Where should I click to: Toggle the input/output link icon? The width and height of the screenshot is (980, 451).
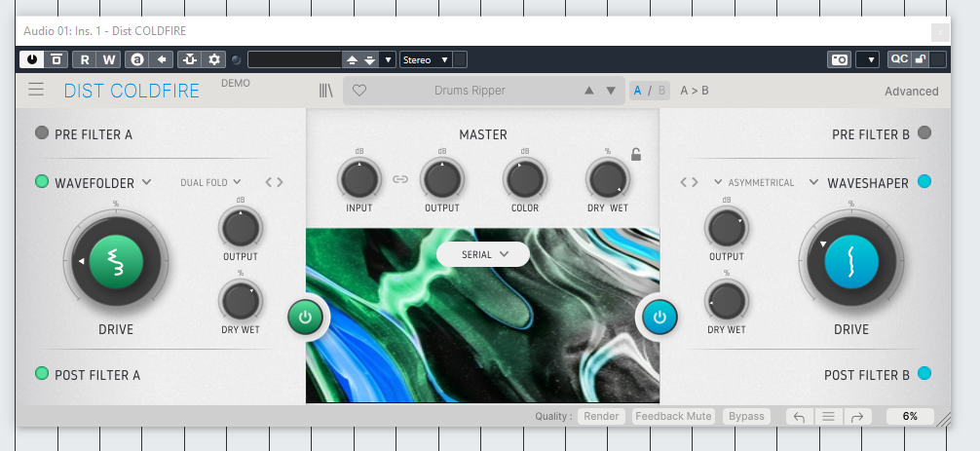tap(400, 180)
